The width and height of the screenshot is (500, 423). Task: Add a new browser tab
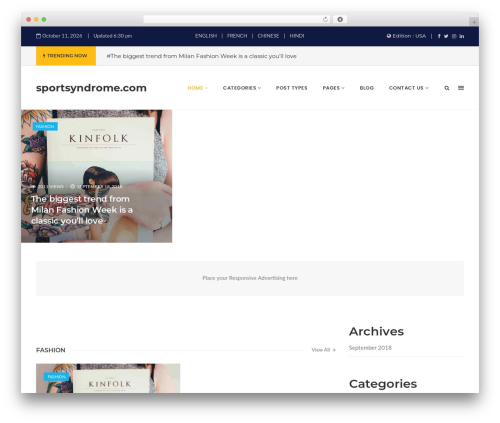474,22
